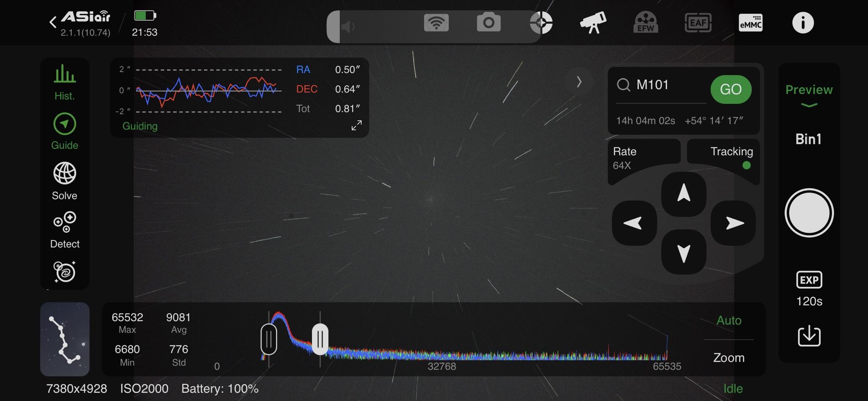868x401 pixels.
Task: Open the guide scope crosshair settings icon
Action: (541, 22)
